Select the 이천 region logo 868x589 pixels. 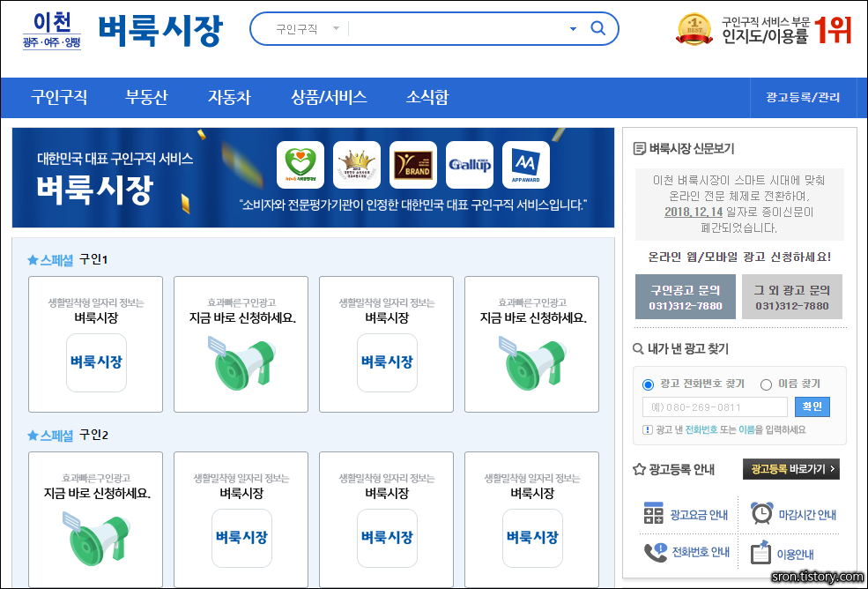52,31
